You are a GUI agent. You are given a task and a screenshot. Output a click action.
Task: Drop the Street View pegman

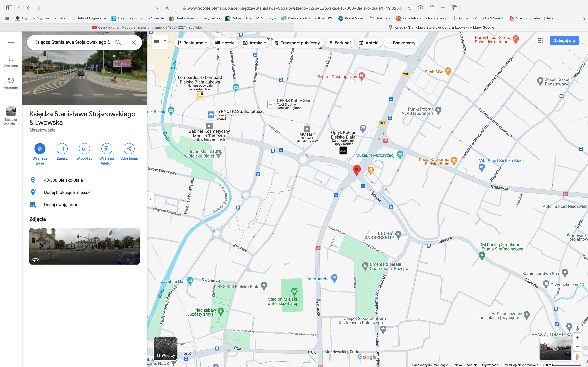coord(577,356)
